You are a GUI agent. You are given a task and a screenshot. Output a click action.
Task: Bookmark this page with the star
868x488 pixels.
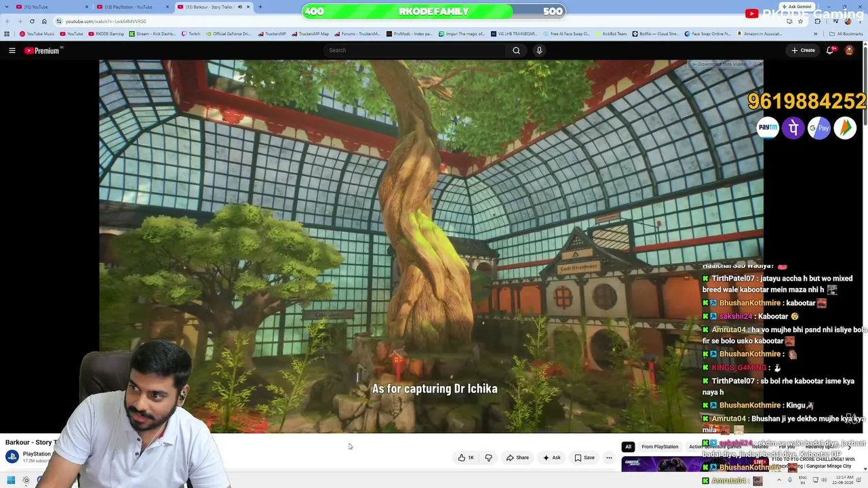[800, 21]
